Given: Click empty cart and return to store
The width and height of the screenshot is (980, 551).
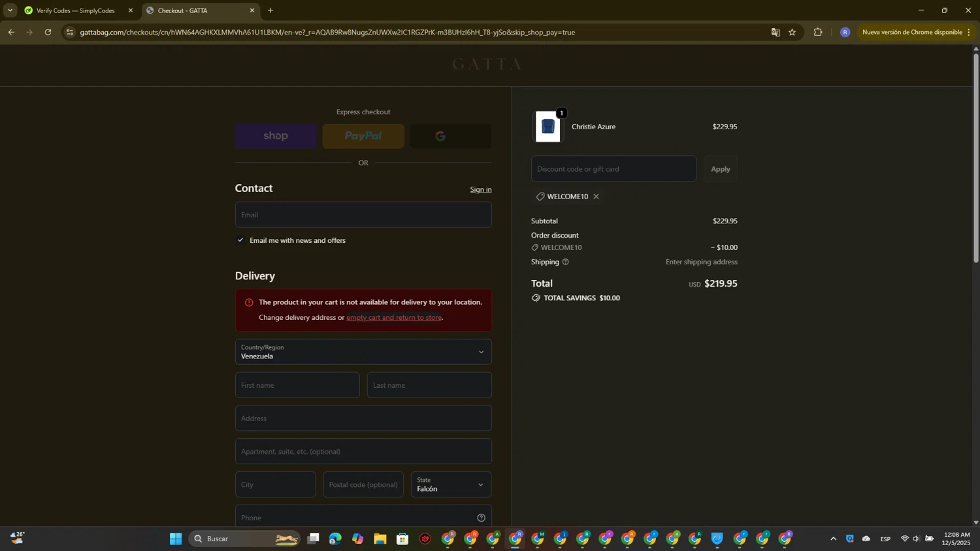Looking at the screenshot, I should point(394,317).
